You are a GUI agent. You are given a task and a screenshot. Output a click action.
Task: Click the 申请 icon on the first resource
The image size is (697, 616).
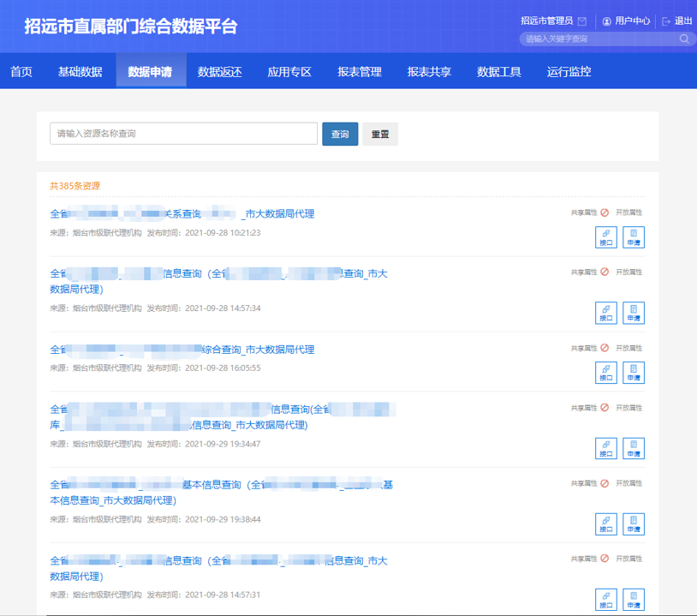coord(633,237)
